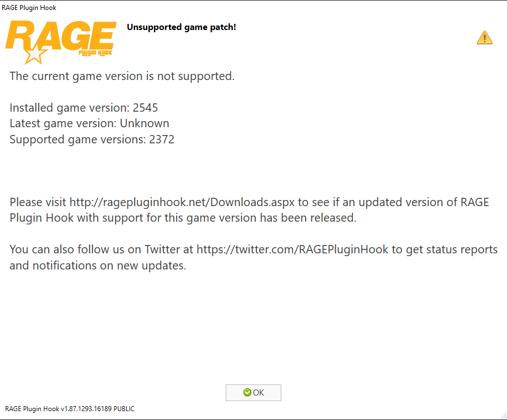Viewport: 507px width, 420px height.
Task: Click the white star in the logo
Action: tap(34, 55)
